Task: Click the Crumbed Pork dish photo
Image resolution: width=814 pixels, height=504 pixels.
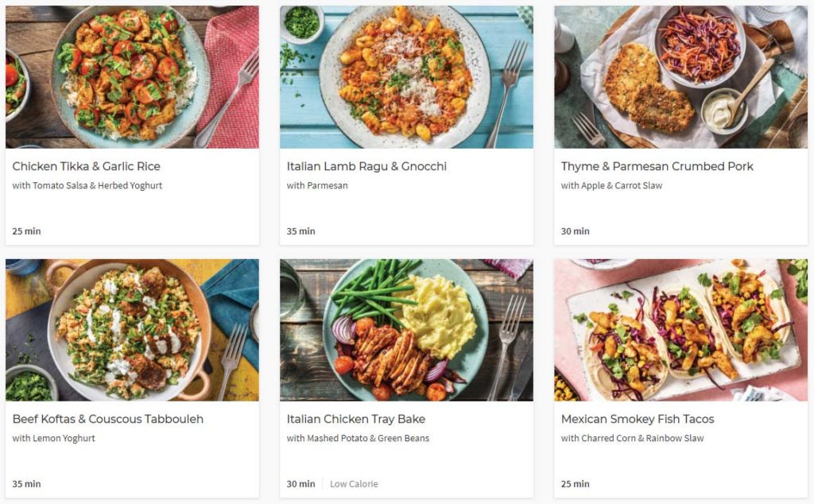Action: click(x=680, y=76)
